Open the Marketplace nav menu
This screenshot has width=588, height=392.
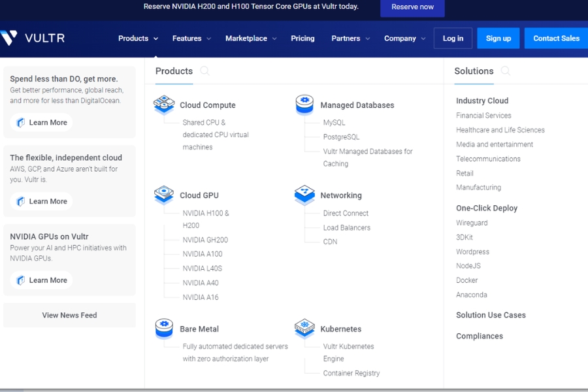(x=246, y=39)
